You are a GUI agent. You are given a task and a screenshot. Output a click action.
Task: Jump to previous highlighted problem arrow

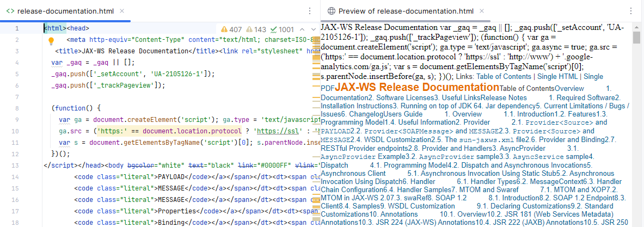[302, 29]
